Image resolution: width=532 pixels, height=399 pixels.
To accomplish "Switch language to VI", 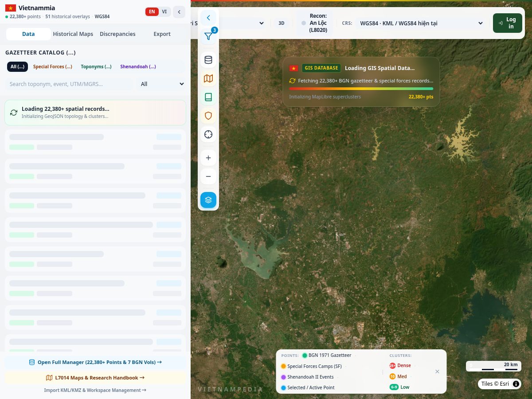I will pyautogui.click(x=164, y=12).
